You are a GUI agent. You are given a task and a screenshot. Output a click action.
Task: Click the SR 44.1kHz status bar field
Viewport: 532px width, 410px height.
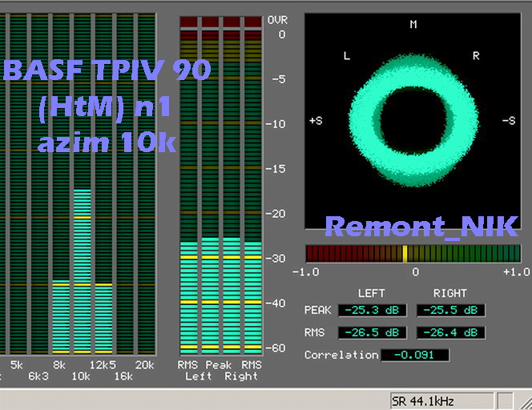click(x=440, y=400)
